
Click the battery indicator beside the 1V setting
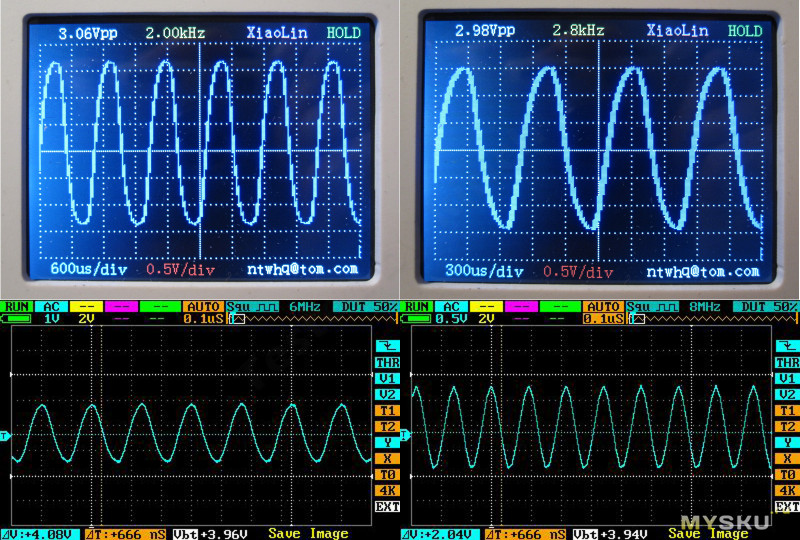point(17,318)
